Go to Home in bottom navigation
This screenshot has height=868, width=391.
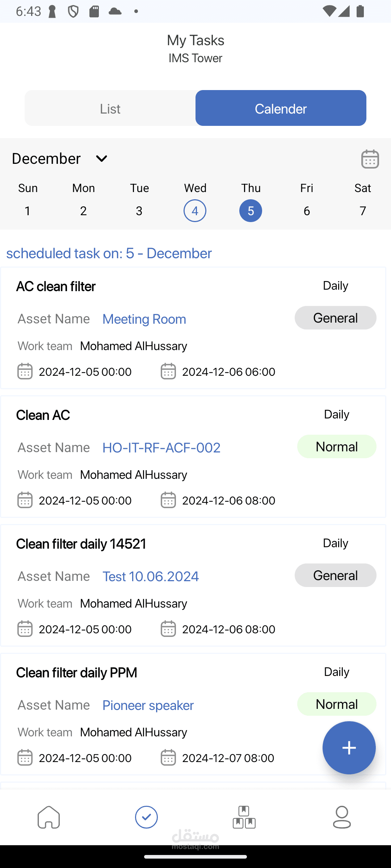(x=49, y=817)
